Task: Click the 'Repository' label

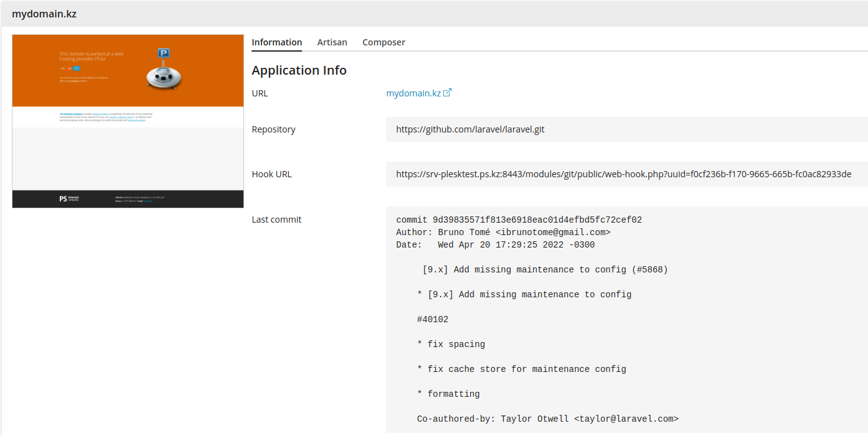Action: pyautogui.click(x=273, y=129)
